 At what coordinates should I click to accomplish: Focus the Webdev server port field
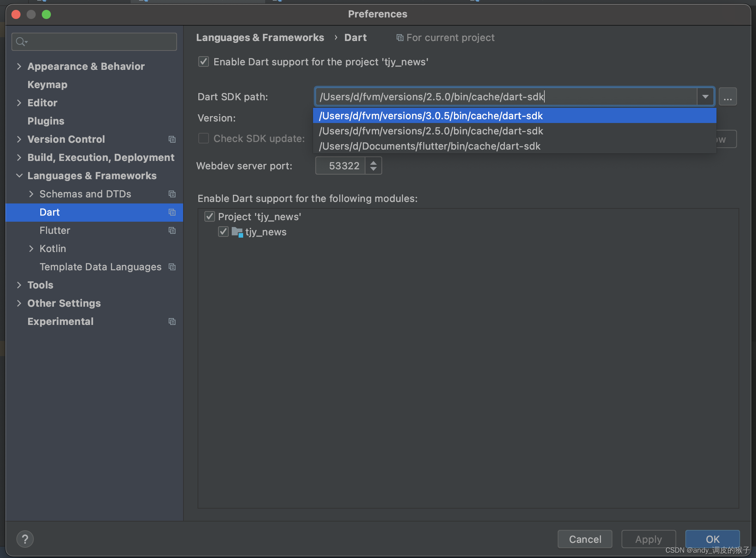tap(341, 166)
